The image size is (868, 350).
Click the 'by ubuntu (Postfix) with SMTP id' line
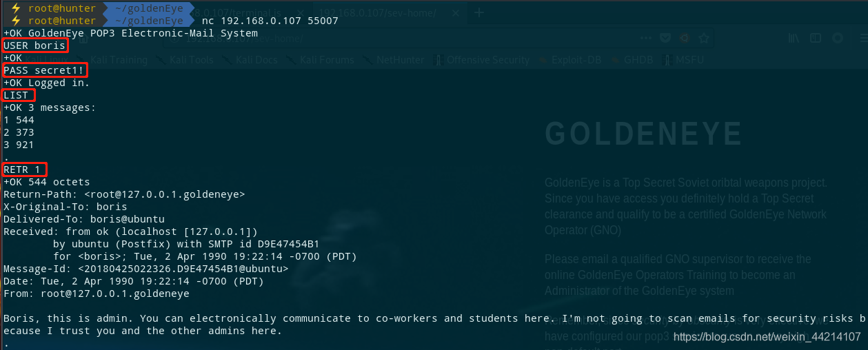coord(186,244)
